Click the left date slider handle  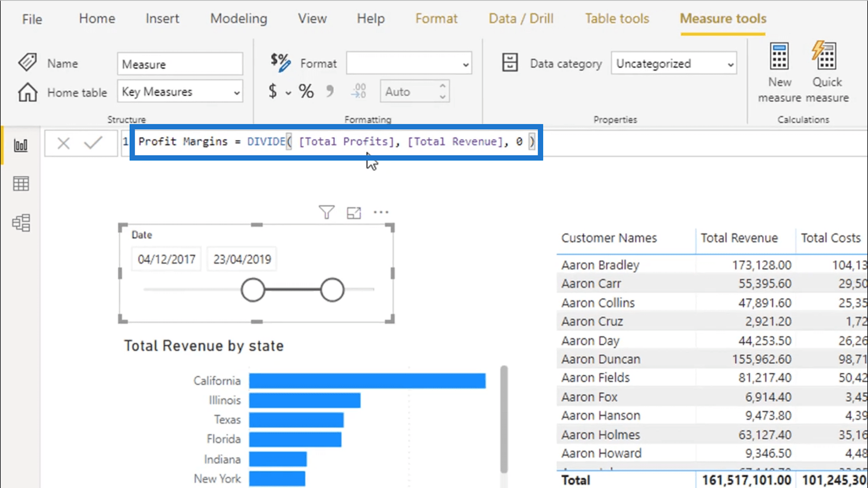[x=253, y=290]
